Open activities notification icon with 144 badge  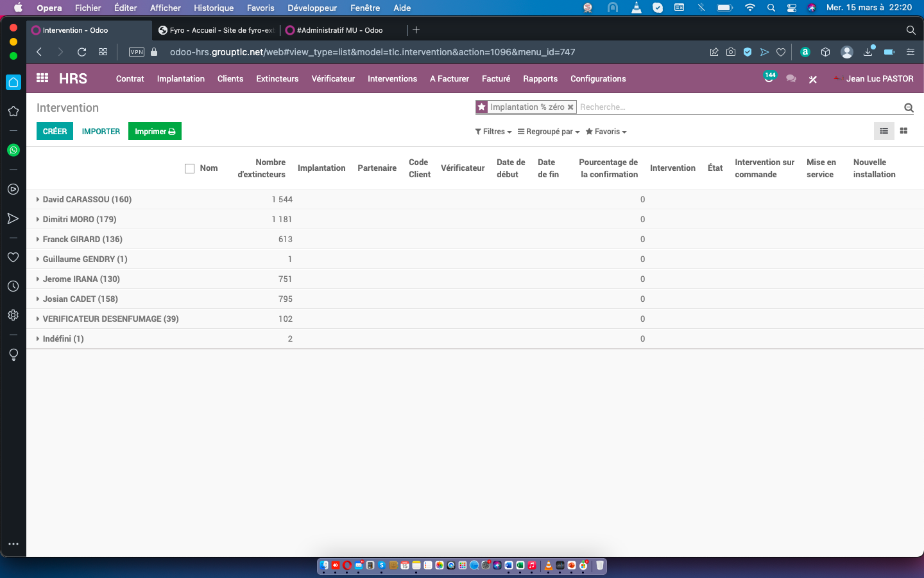(x=769, y=78)
